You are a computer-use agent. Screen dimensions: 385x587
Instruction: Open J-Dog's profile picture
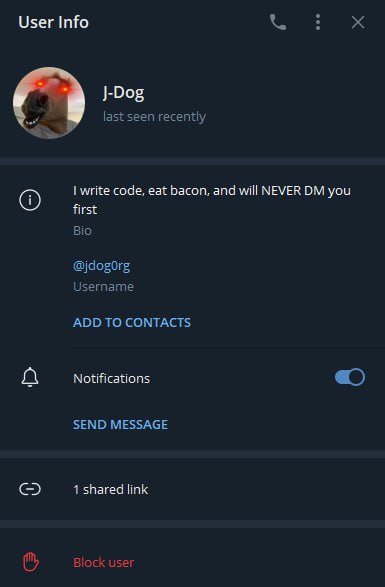(49, 103)
